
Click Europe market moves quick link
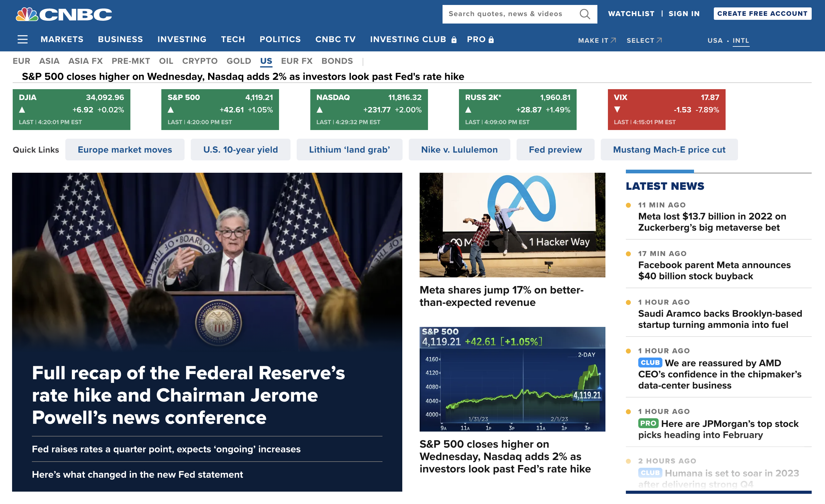125,150
